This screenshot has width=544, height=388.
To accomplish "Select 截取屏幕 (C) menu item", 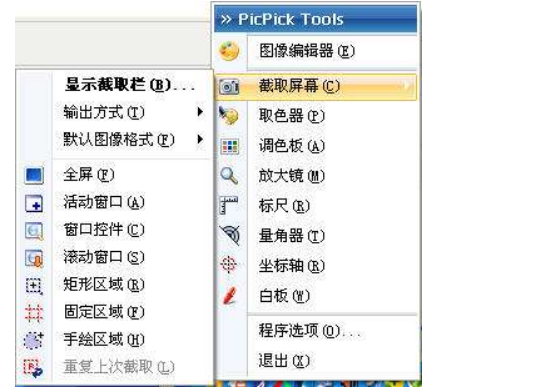I will pyautogui.click(x=316, y=87).
